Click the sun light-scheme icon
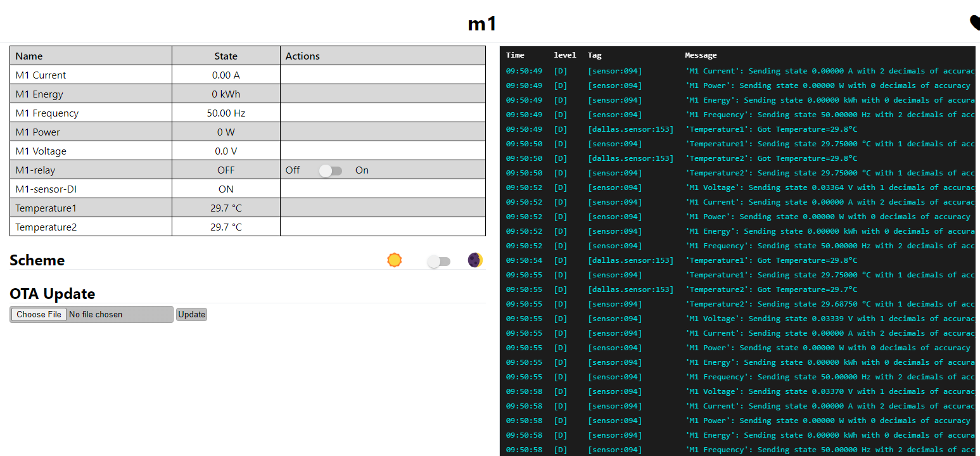Screen dimensions: 980x456 click(x=395, y=260)
